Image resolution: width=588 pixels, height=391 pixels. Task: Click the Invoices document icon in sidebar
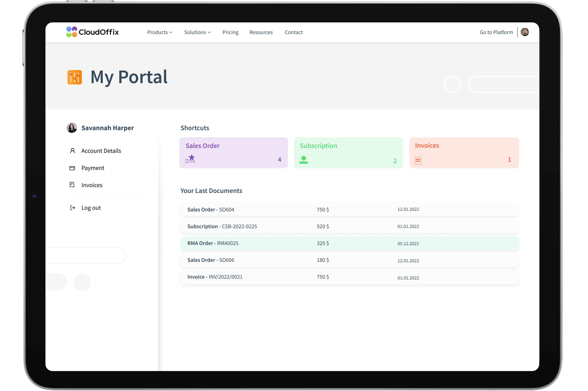(72, 185)
